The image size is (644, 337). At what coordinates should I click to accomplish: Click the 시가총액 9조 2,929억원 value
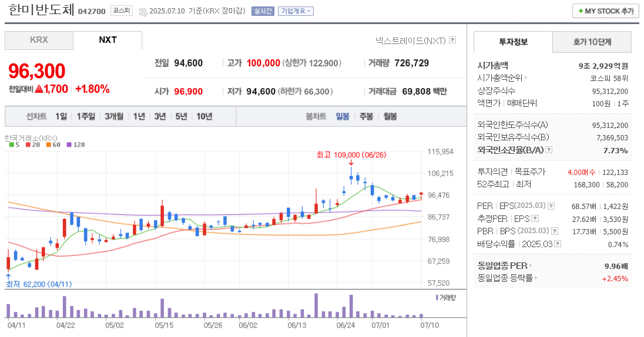click(603, 66)
